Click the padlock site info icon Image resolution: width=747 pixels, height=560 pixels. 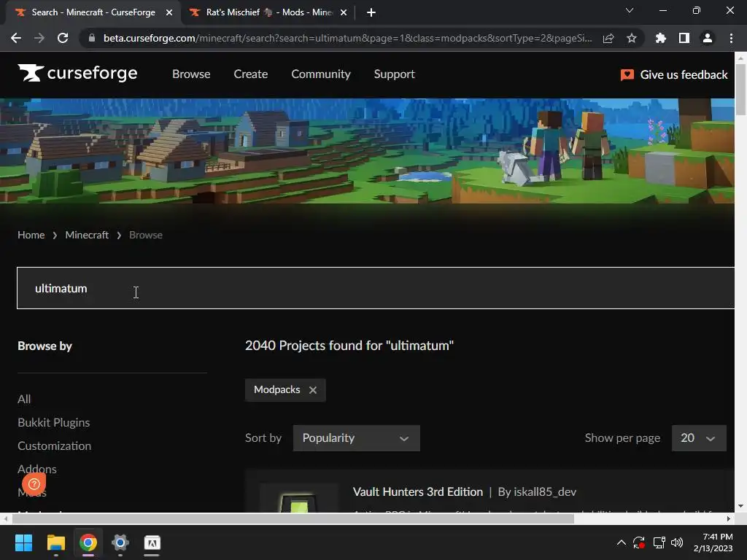(x=92, y=38)
